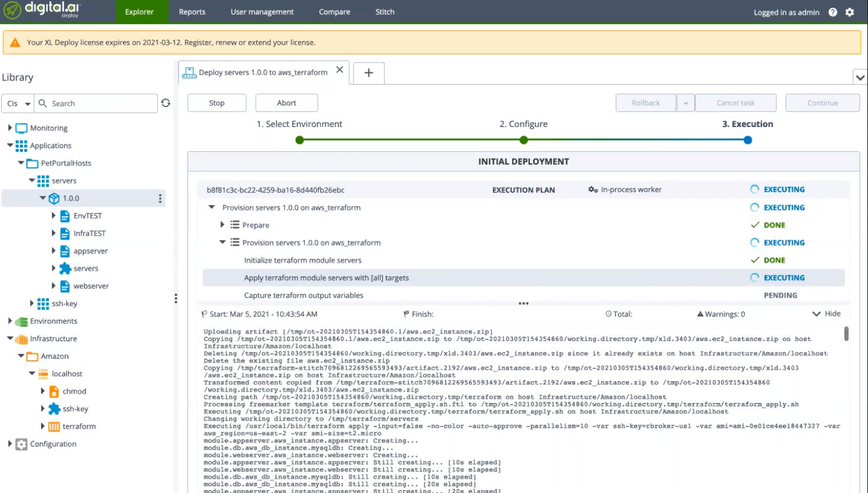Click the Monitoring screen icon
868x493 pixels.
coord(21,128)
